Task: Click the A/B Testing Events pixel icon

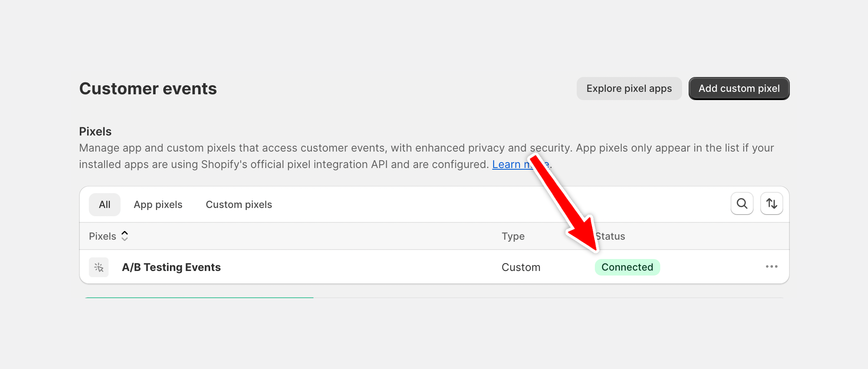Action: pyautogui.click(x=99, y=267)
